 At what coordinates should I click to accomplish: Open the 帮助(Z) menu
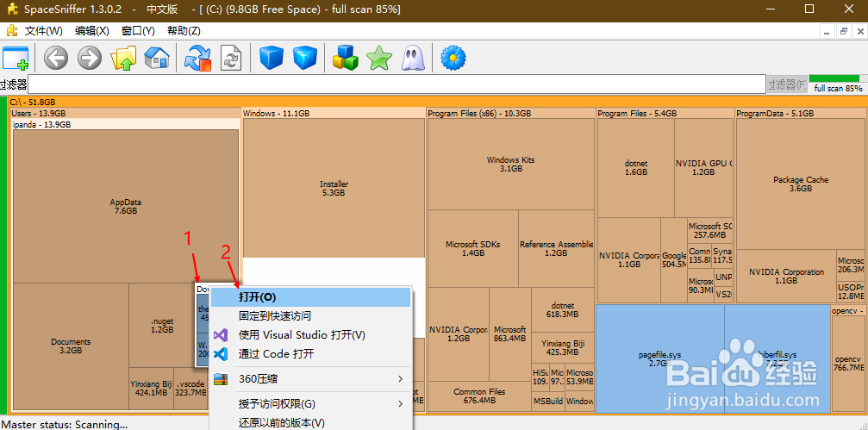click(184, 31)
